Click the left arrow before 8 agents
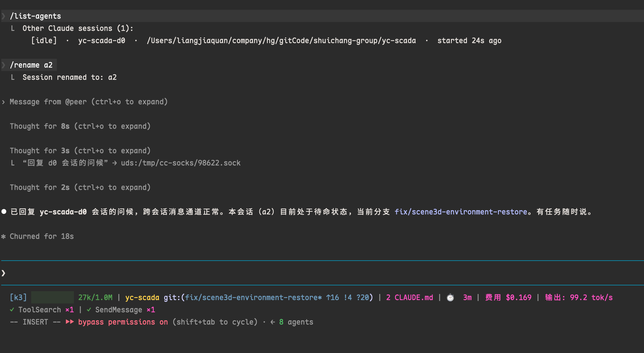Image resolution: width=644 pixels, height=353 pixels. coord(273,322)
